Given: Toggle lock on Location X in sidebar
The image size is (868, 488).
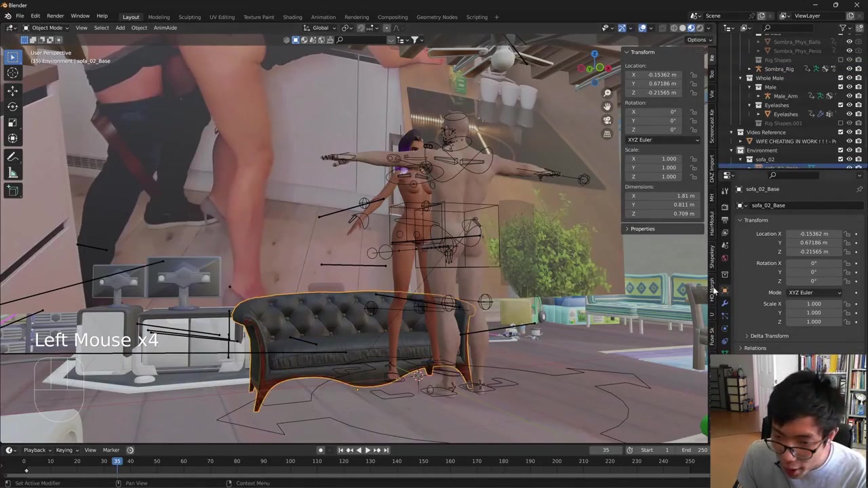Looking at the screenshot, I should click(x=693, y=75).
